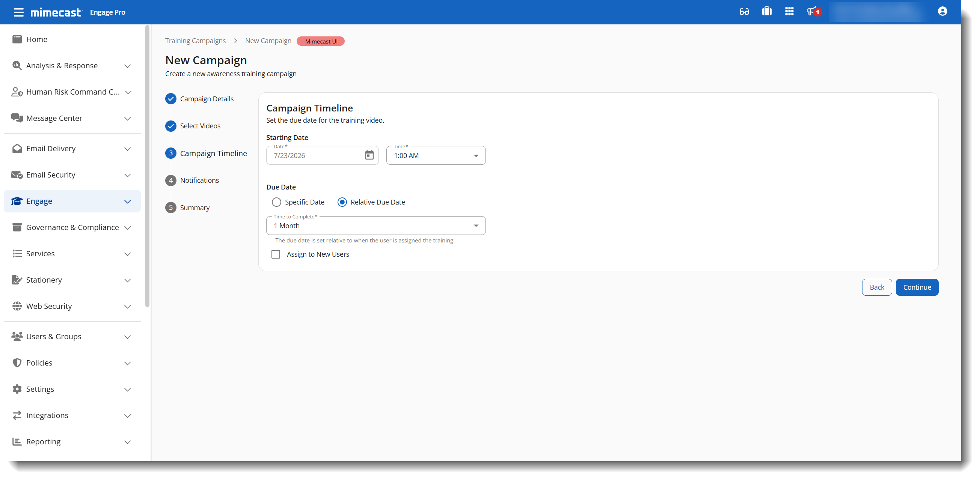Click the New Campaign breadcrumb

click(268, 40)
